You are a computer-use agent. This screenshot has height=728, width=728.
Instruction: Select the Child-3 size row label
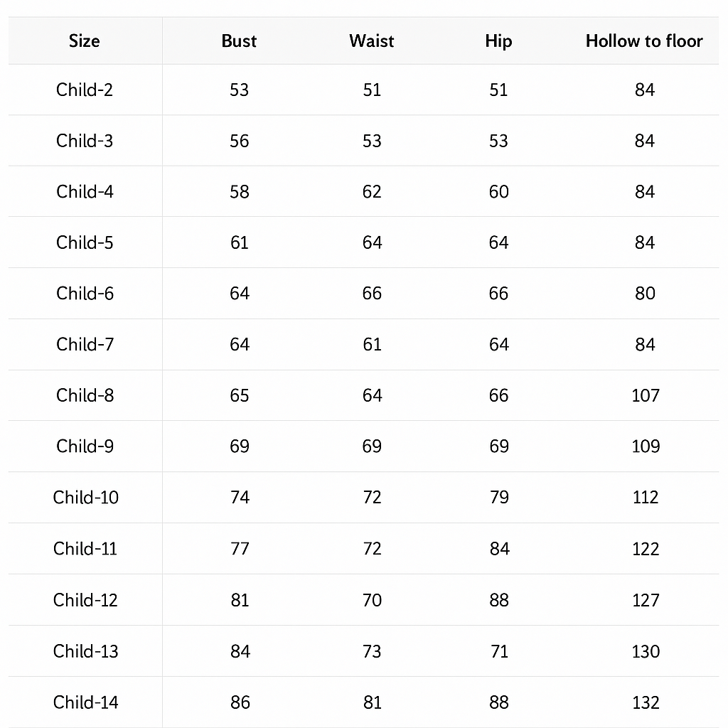[85, 141]
